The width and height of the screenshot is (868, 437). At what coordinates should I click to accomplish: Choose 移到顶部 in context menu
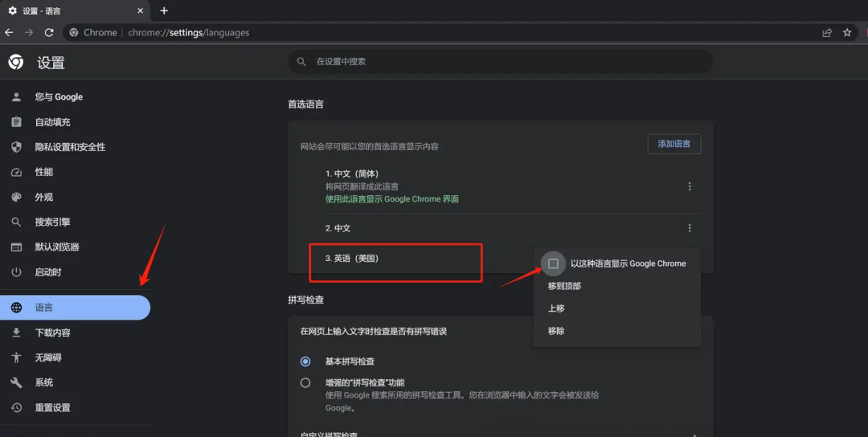564,286
